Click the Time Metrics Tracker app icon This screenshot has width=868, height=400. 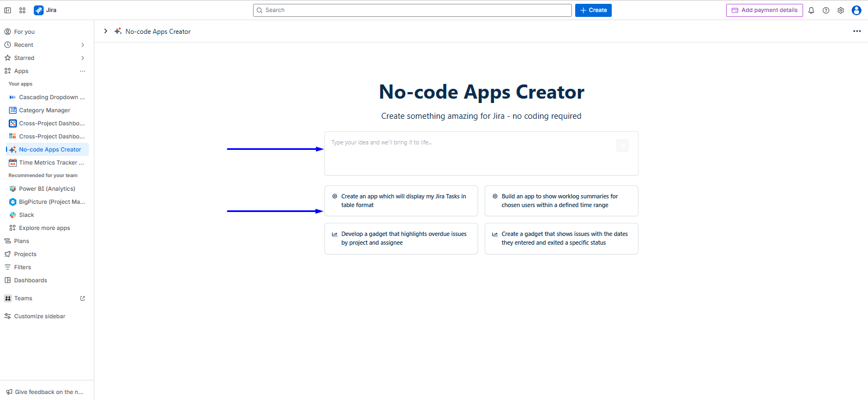[13, 162]
